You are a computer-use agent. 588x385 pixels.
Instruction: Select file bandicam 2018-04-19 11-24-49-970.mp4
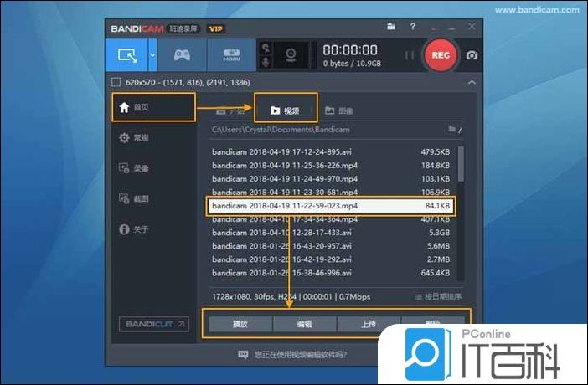tap(331, 179)
